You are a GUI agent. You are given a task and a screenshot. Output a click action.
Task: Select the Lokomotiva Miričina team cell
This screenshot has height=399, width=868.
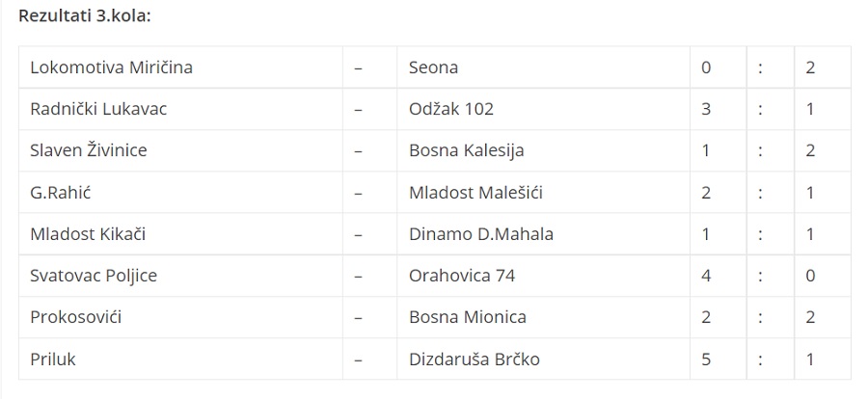pyautogui.click(x=98, y=67)
